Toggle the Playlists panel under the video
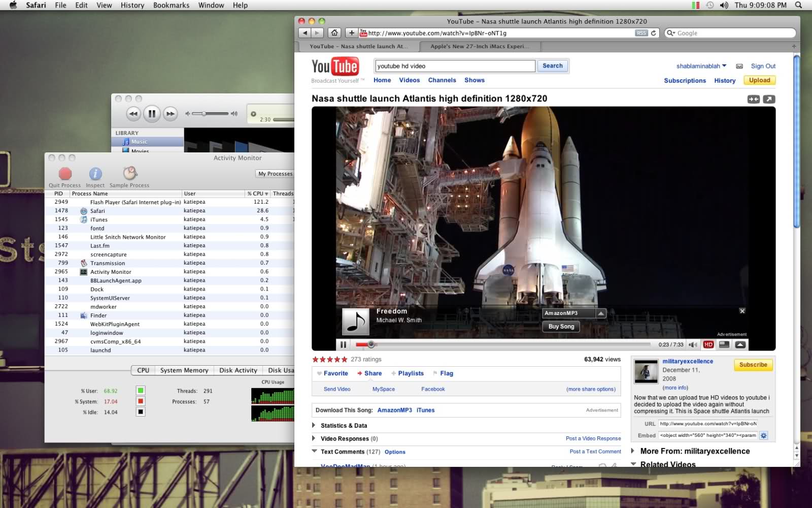Screen dimensions: 812x508 (408, 373)
